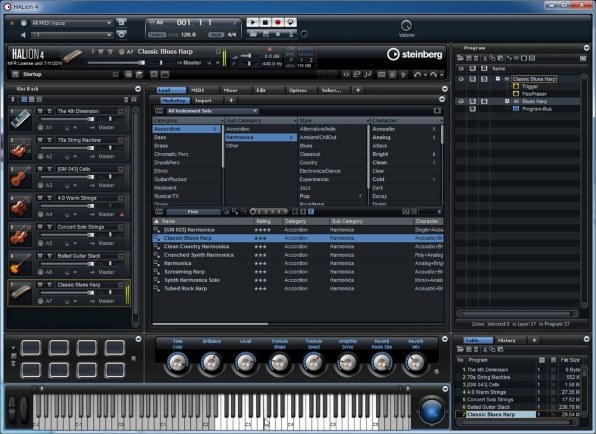Click the FlexPhraser module icon
The height and width of the screenshot is (434, 596).
pyautogui.click(x=516, y=93)
